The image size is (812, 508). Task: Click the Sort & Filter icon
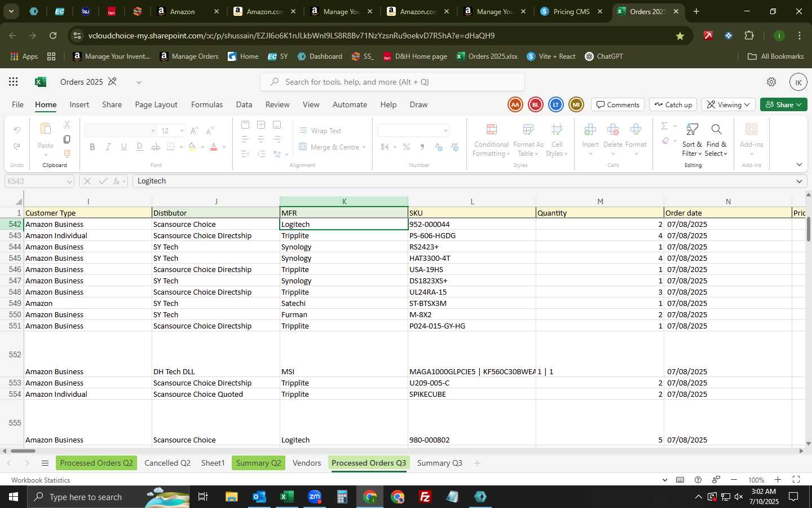(692, 130)
